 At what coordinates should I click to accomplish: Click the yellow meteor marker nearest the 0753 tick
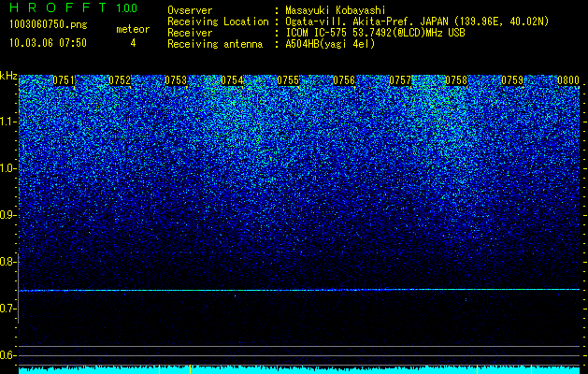coord(190,369)
